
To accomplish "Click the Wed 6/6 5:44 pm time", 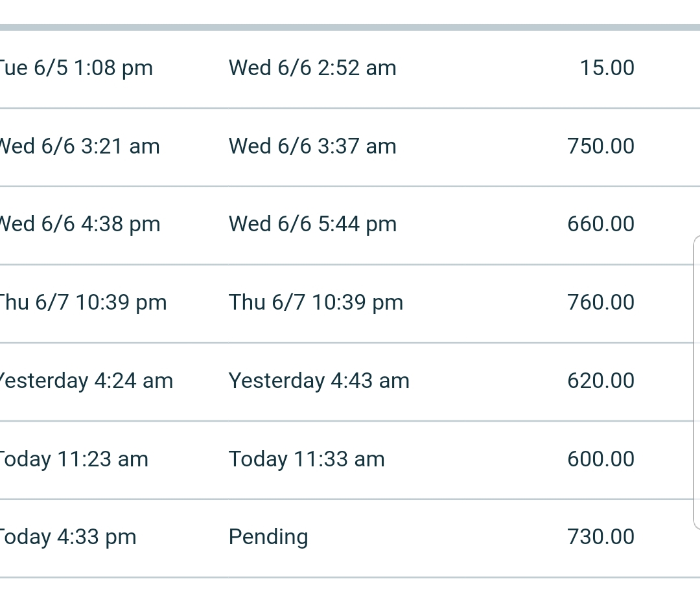I will coord(312,225).
